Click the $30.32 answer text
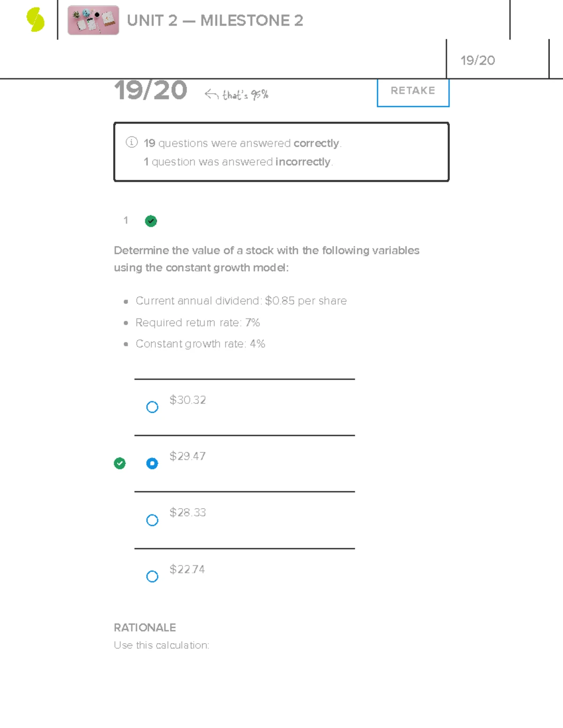 [x=188, y=400]
